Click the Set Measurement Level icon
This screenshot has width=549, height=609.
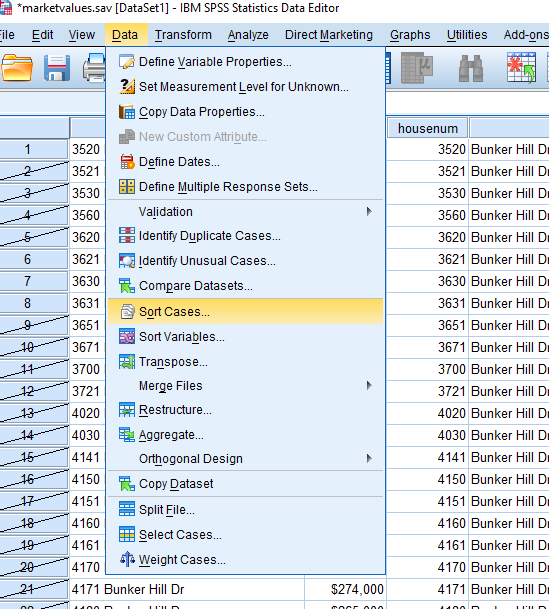[x=127, y=87]
